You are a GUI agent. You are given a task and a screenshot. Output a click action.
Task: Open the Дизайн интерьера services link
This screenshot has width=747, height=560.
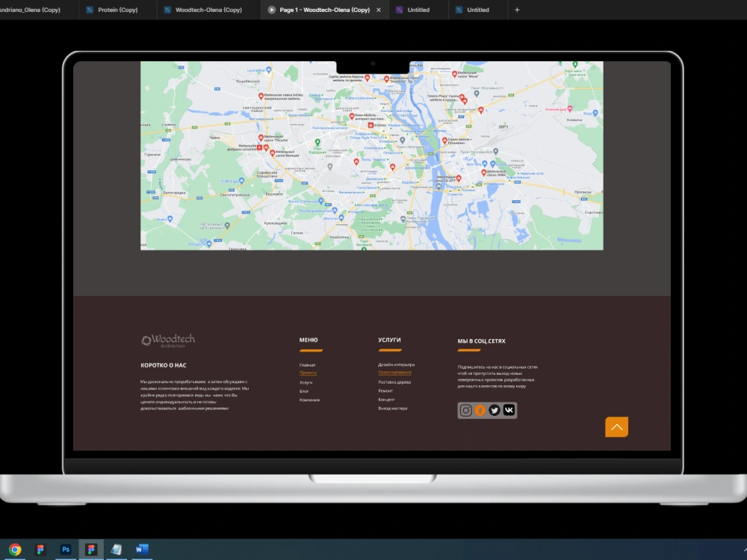(x=397, y=365)
